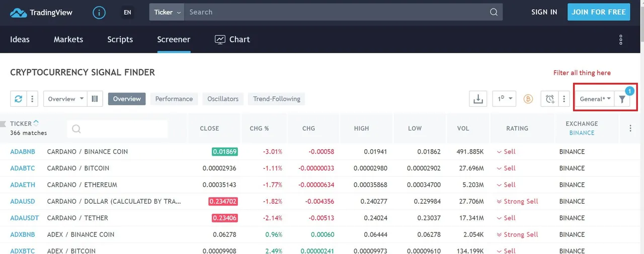Open the General filter preset dropdown
The image size is (644, 254).
(x=595, y=99)
